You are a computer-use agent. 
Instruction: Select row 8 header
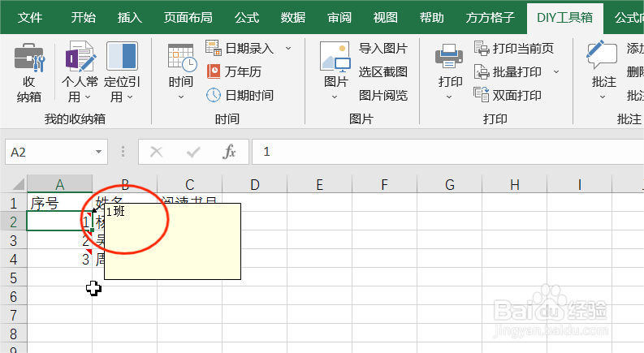(13, 334)
